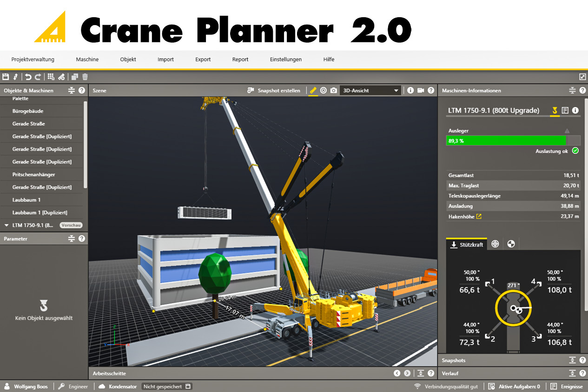The width and height of the screenshot is (588, 392).
Task: Click the save icon in the toolbar
Action: coord(6,77)
